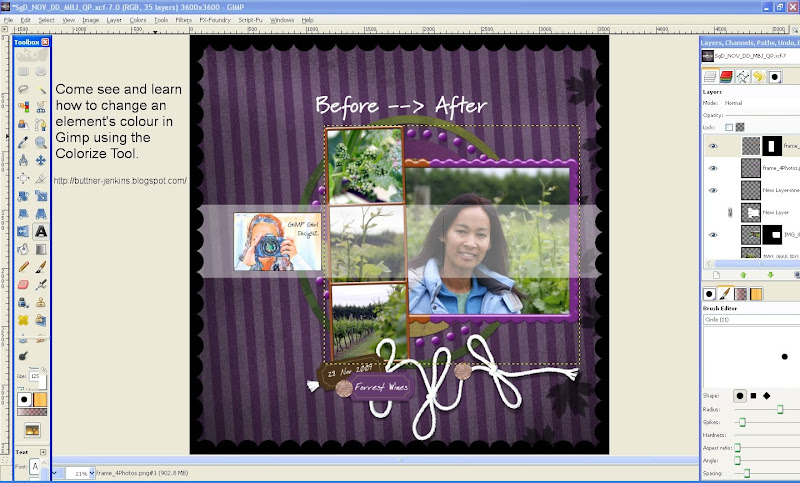Select the Perspective Clone tool
The image size is (800, 483).
[x=41, y=320]
